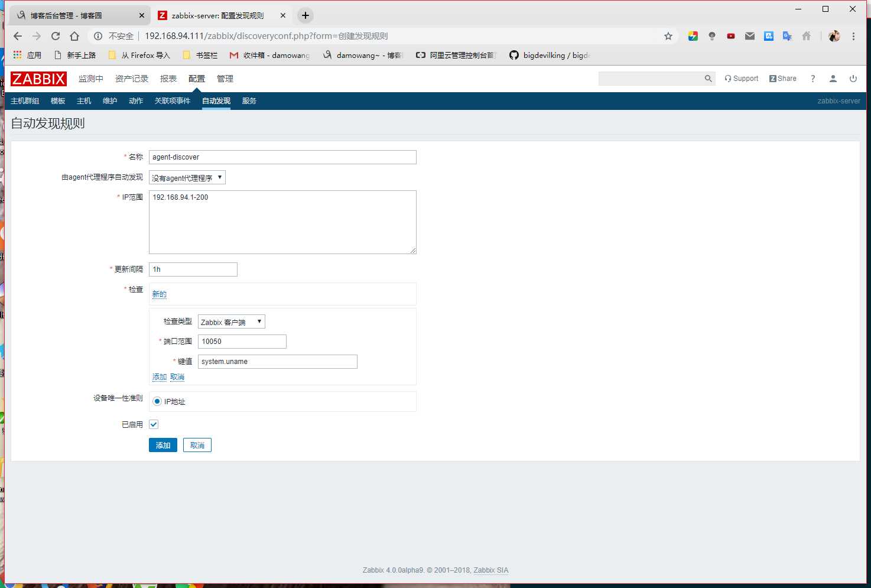The height and width of the screenshot is (588, 871).
Task: Click the red YouTube-like extension icon
Action: (x=731, y=36)
